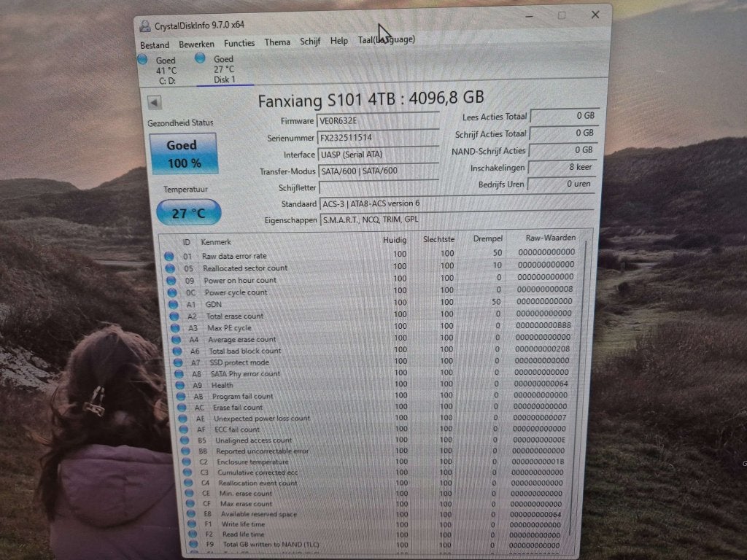This screenshot has width=747, height=560.
Task: Click the Standaard field ACS-3
Action: 457,203
